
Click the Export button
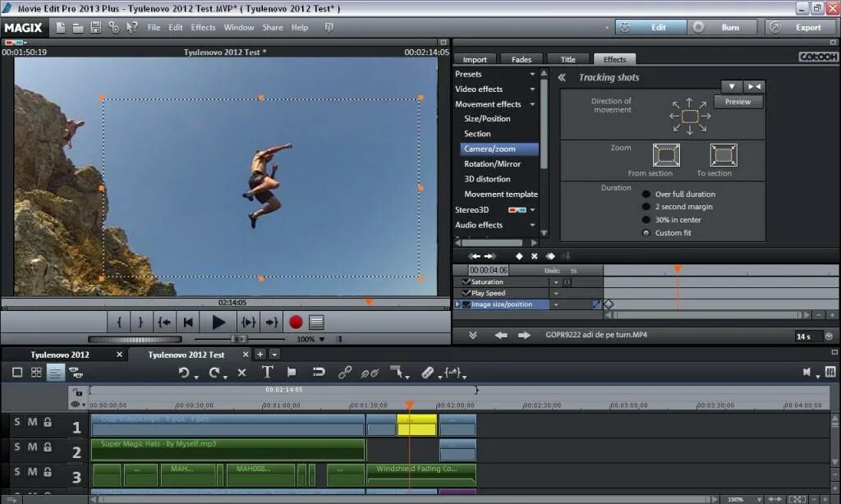[800, 27]
